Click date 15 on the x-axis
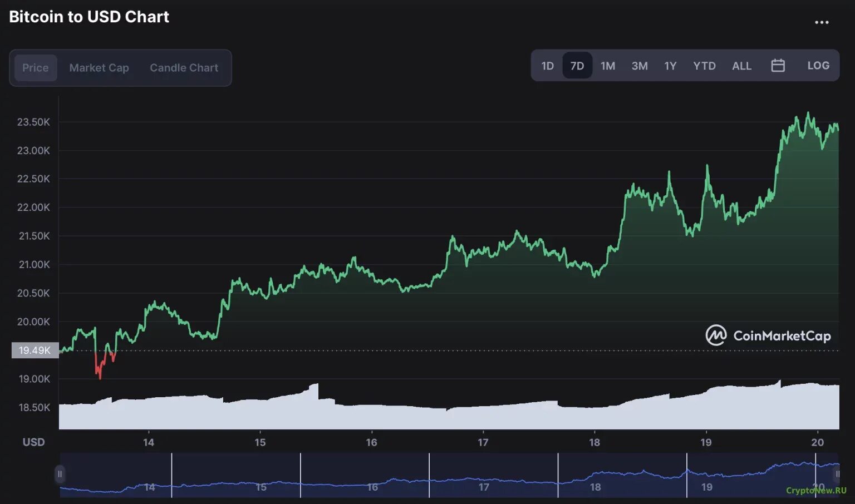The width and height of the screenshot is (855, 504). point(260,442)
